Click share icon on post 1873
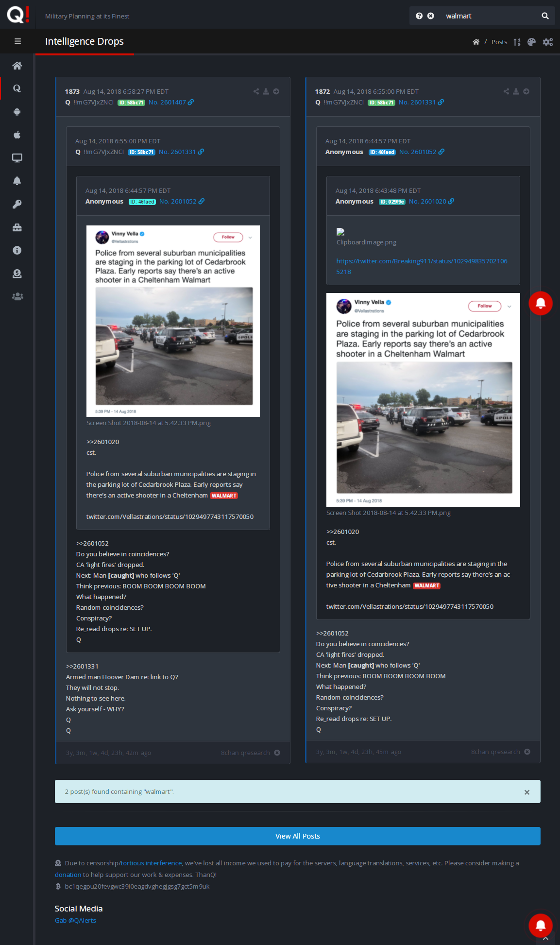 256,91
